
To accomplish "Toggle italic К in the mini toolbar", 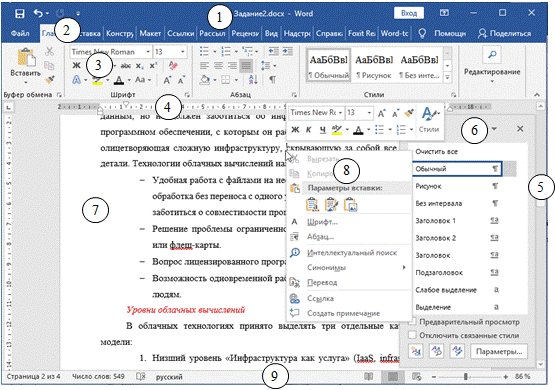I will (308, 130).
